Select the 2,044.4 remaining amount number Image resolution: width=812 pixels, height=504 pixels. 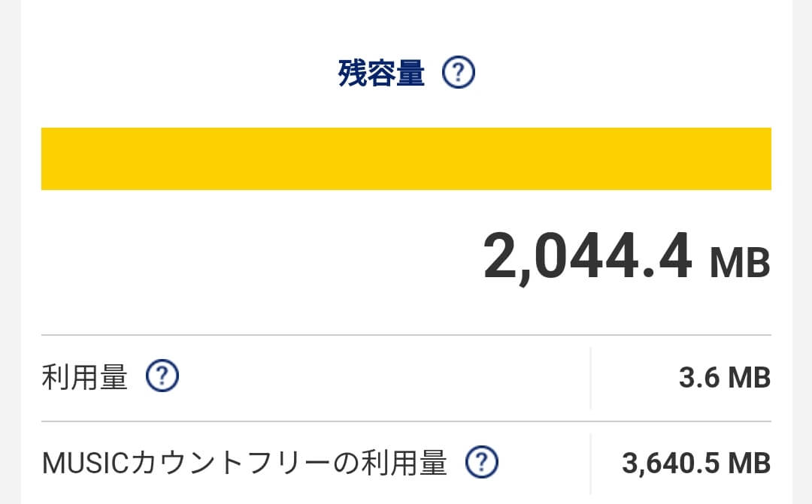pyautogui.click(x=587, y=257)
